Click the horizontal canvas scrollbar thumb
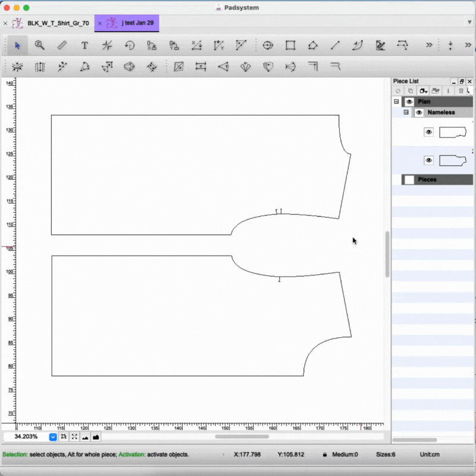This screenshot has width=476, height=476. pos(242,437)
